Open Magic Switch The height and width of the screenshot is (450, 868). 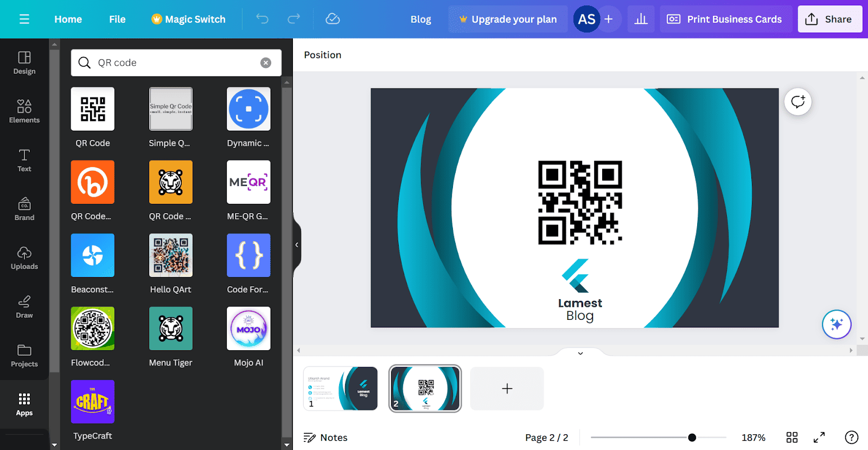[188, 19]
